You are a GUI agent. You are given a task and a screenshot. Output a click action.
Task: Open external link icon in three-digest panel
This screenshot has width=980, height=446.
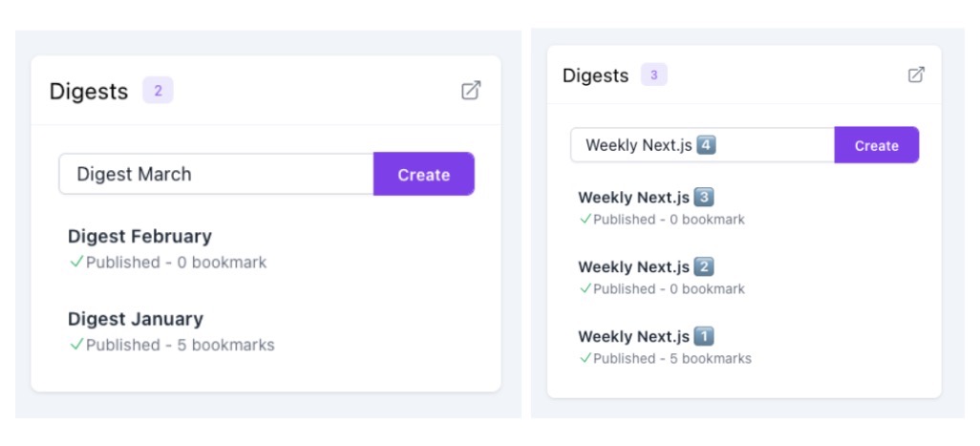click(916, 74)
